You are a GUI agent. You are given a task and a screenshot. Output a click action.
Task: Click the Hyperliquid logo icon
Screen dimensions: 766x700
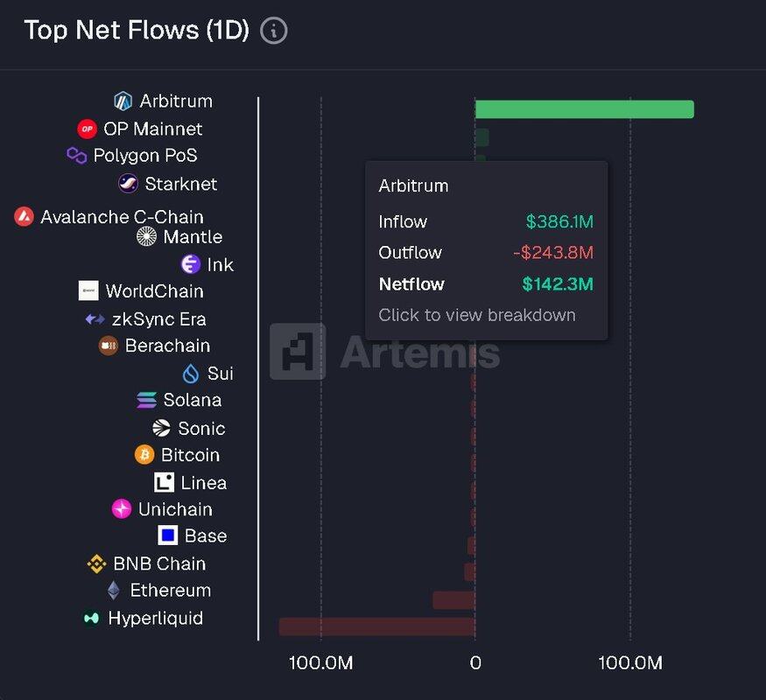point(91,619)
